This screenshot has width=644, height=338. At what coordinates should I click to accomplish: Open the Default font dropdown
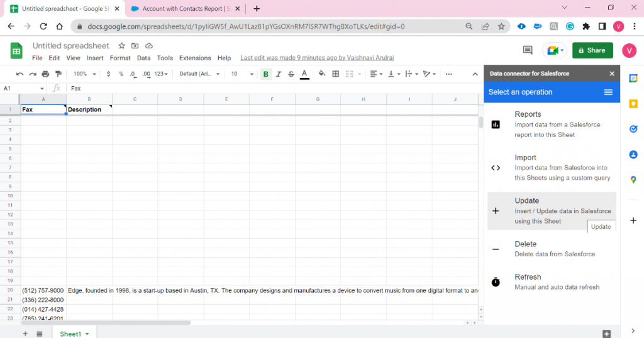[199, 74]
